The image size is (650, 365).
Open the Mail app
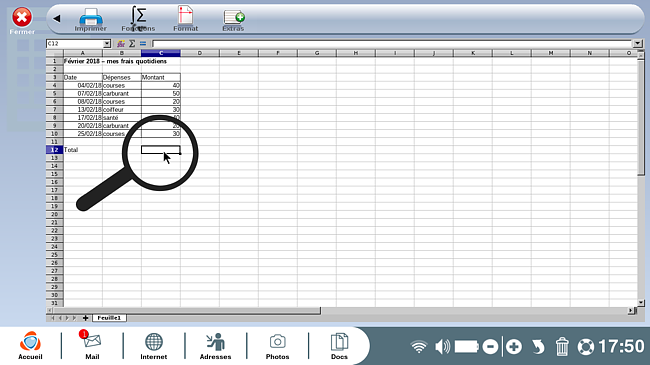[x=92, y=345]
